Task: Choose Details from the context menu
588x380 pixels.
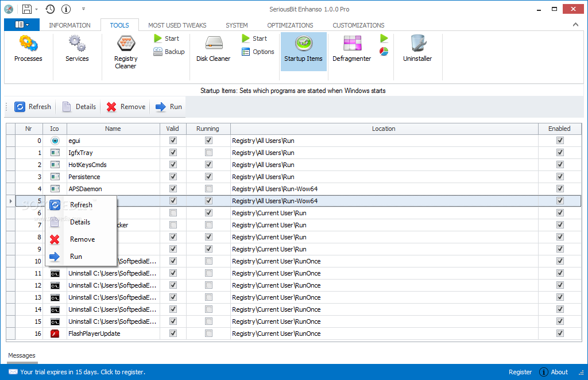Action: click(80, 222)
